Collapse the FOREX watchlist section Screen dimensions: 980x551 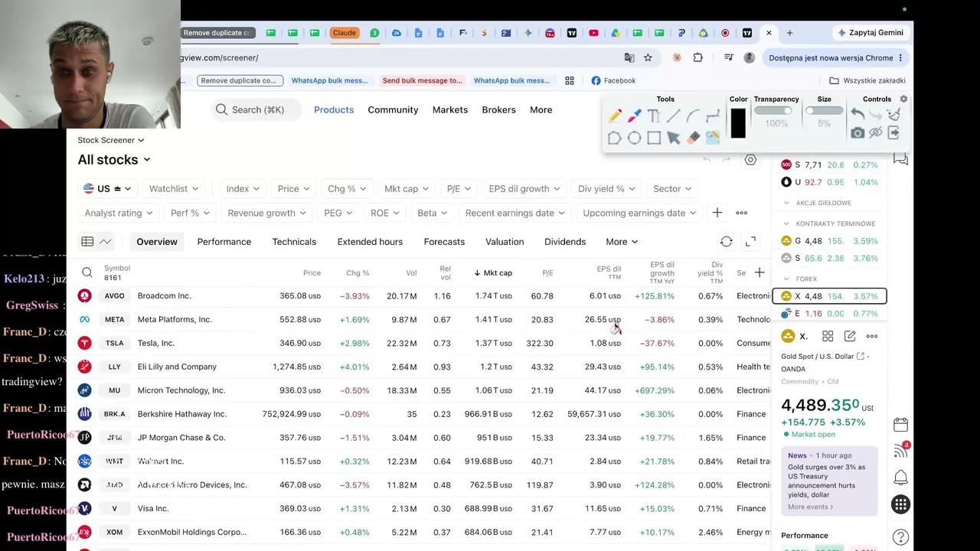pos(786,279)
